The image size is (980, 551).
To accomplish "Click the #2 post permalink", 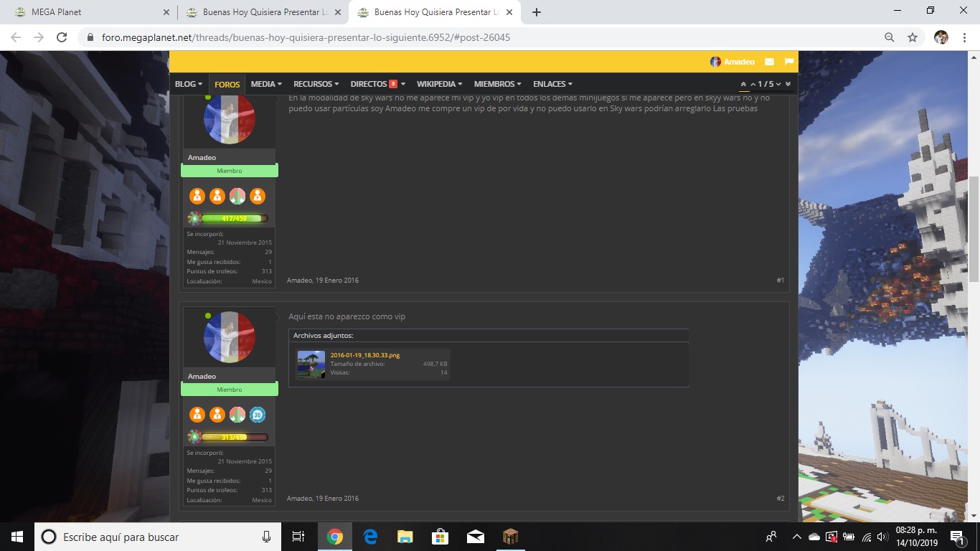I will coord(781,499).
